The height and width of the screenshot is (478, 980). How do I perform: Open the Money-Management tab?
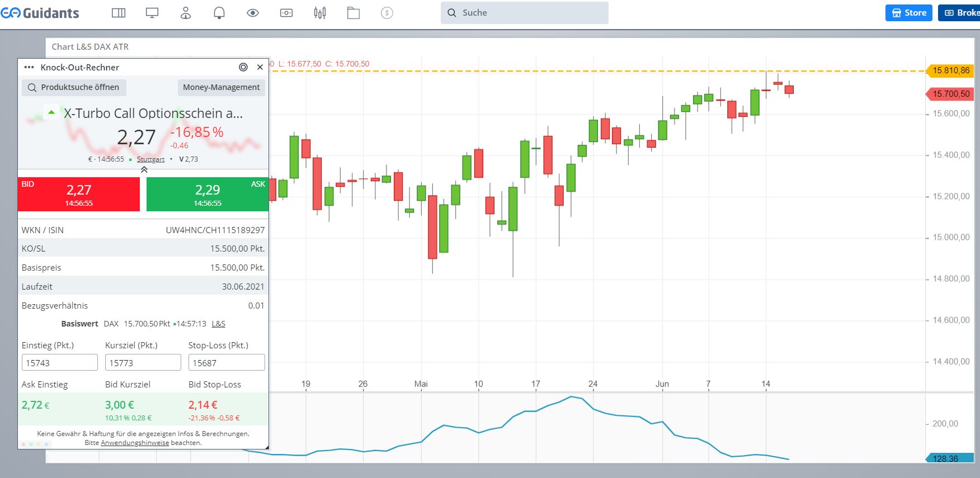(x=221, y=87)
